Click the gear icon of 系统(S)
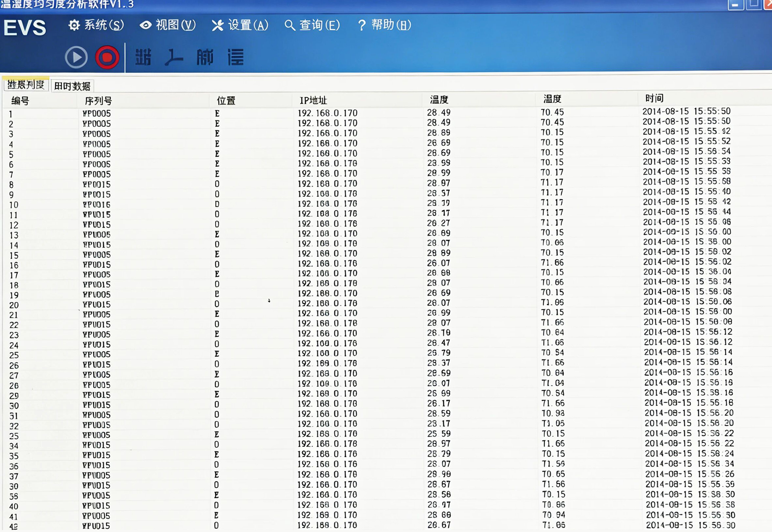Image resolution: width=772 pixels, height=532 pixels. (x=74, y=25)
